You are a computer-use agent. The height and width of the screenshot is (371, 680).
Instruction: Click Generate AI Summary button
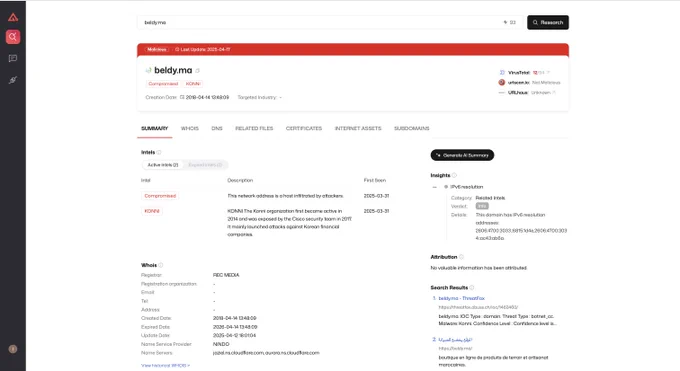point(462,155)
